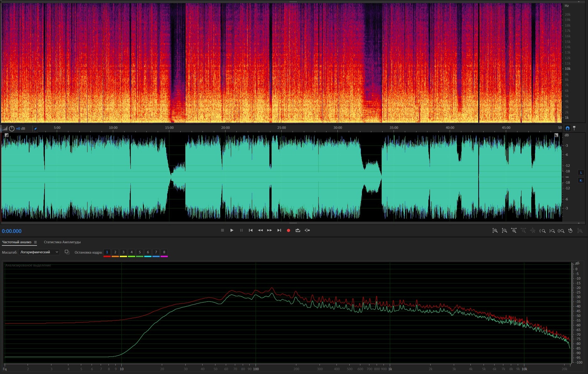
Task: Jump to the previous marker
Action: click(251, 230)
